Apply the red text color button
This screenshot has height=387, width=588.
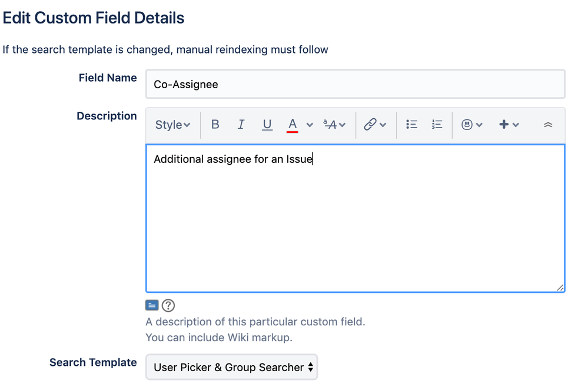(293, 125)
